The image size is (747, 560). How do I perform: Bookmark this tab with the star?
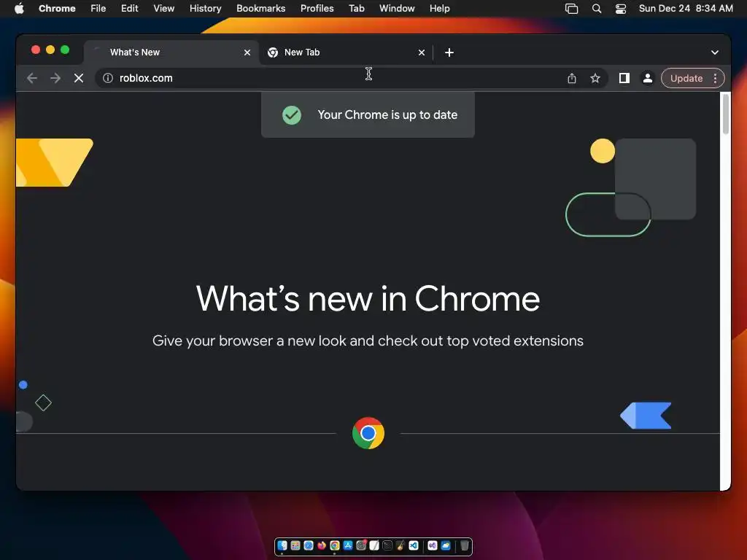coord(595,78)
